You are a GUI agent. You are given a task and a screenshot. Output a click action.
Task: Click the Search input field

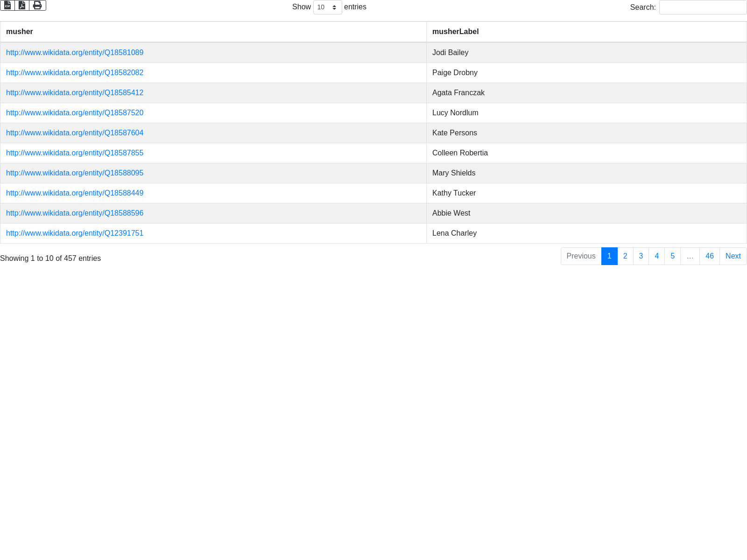pos(703,7)
